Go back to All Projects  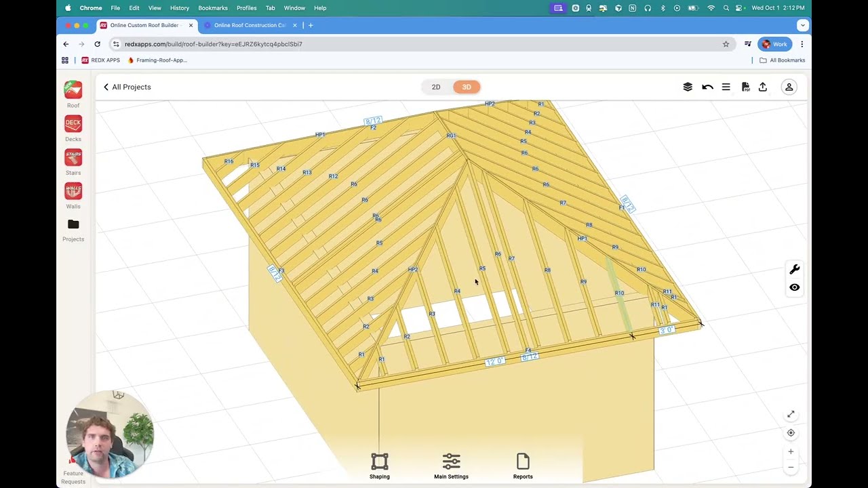pos(127,87)
